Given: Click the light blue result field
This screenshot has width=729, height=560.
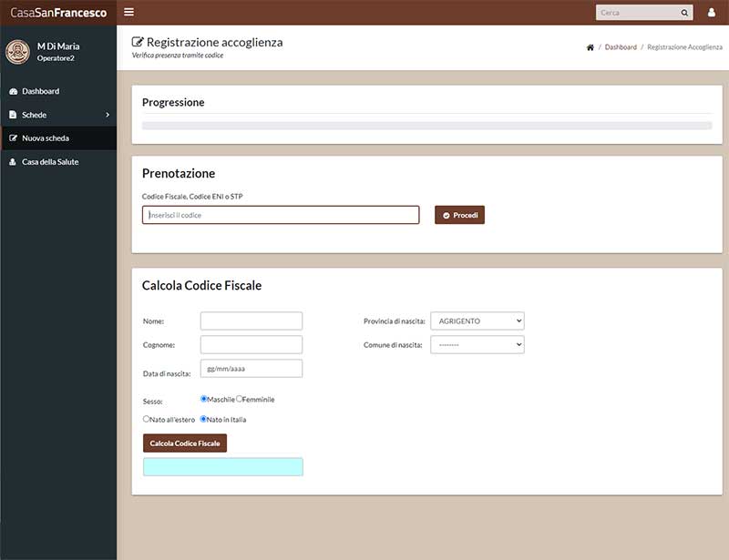Looking at the screenshot, I should pos(223,466).
